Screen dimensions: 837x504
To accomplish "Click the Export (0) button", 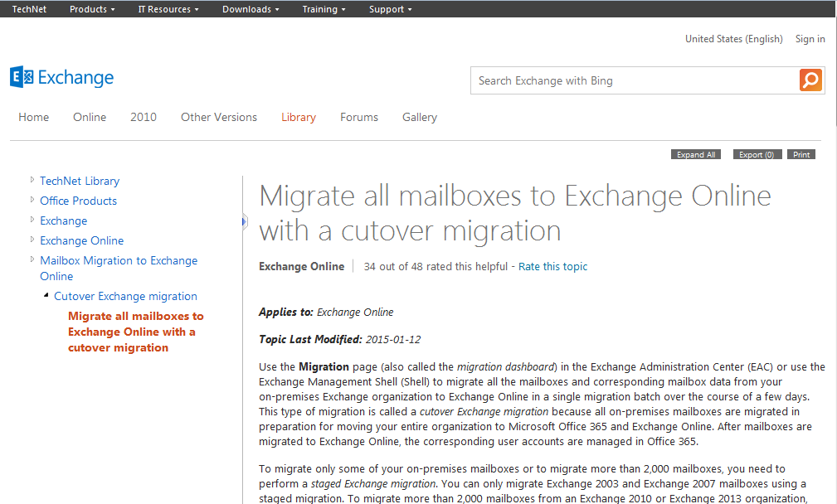I will coord(757,155).
